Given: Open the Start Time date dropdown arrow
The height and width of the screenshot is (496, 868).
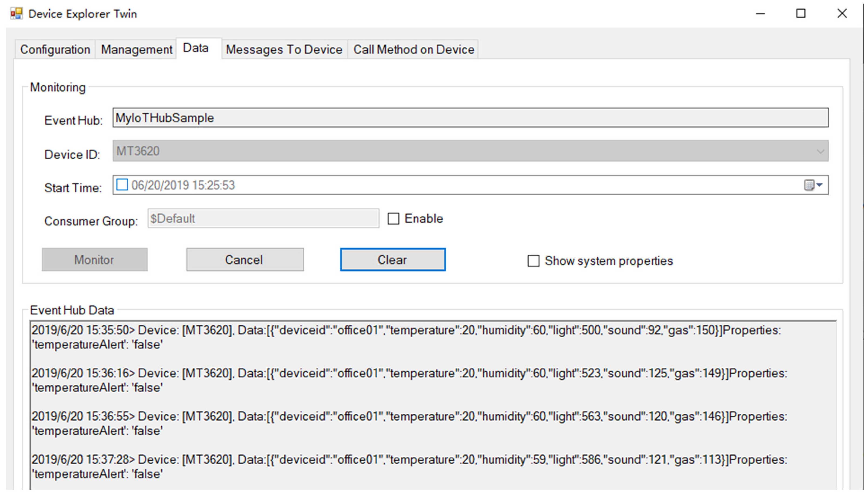Looking at the screenshot, I should [x=819, y=185].
